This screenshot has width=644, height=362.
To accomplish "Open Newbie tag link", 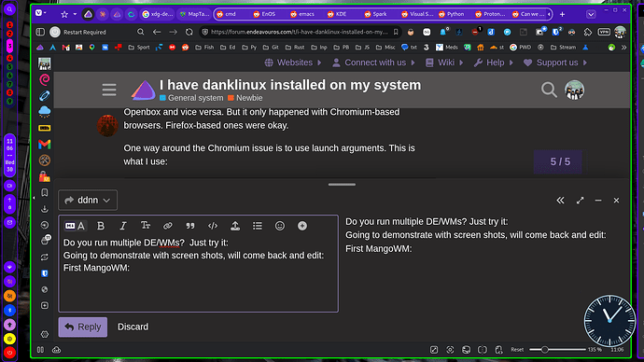I will click(245, 98).
